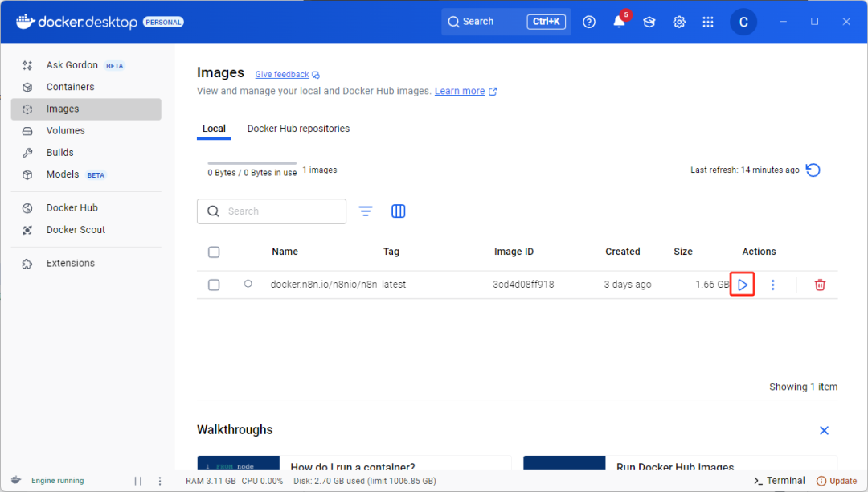Click the Name column header

click(x=285, y=252)
